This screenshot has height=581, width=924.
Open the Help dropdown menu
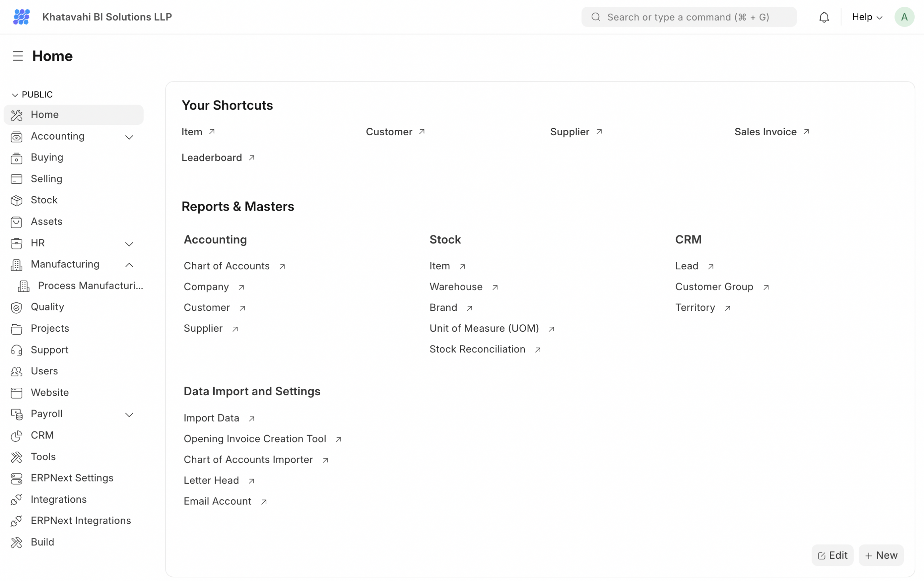[x=867, y=17]
